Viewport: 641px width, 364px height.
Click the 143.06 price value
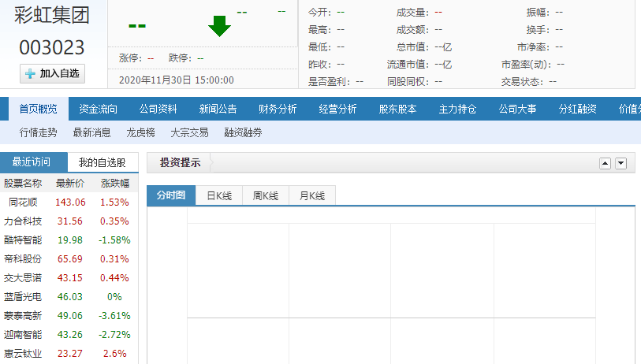pyautogui.click(x=70, y=202)
